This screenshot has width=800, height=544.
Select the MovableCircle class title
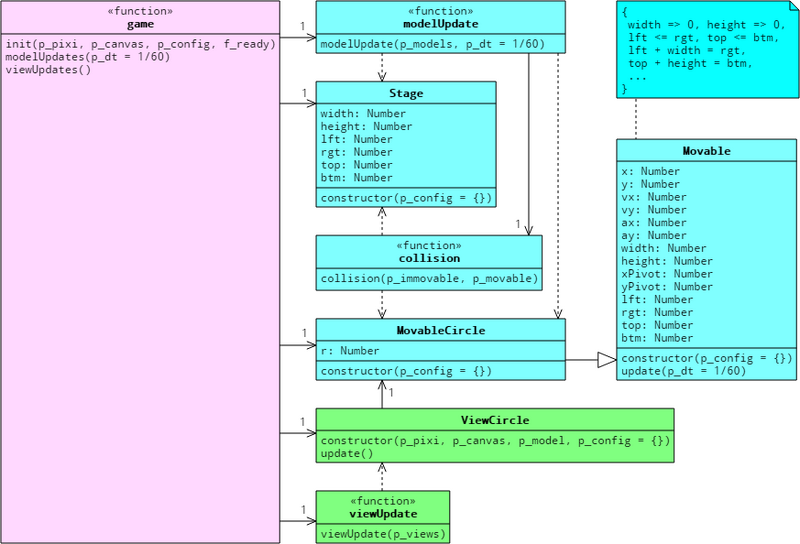tap(440, 330)
